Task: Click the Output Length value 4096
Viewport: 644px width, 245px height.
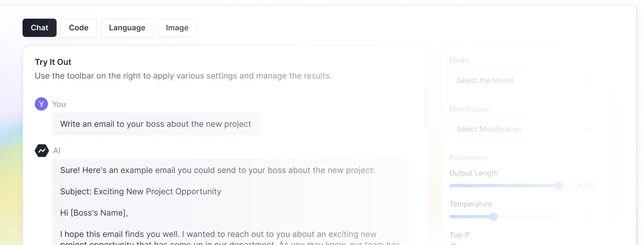Action: 585,186
